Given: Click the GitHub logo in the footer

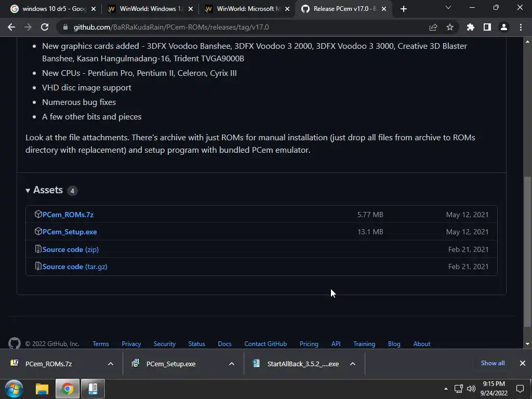Looking at the screenshot, I should (14, 343).
